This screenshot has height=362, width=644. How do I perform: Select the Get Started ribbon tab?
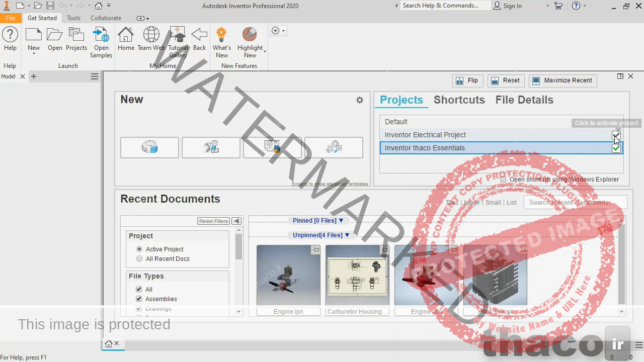[x=42, y=18]
